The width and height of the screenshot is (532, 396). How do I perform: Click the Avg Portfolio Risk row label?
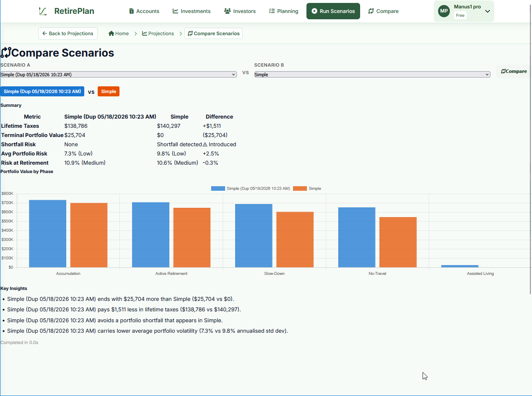coord(24,153)
